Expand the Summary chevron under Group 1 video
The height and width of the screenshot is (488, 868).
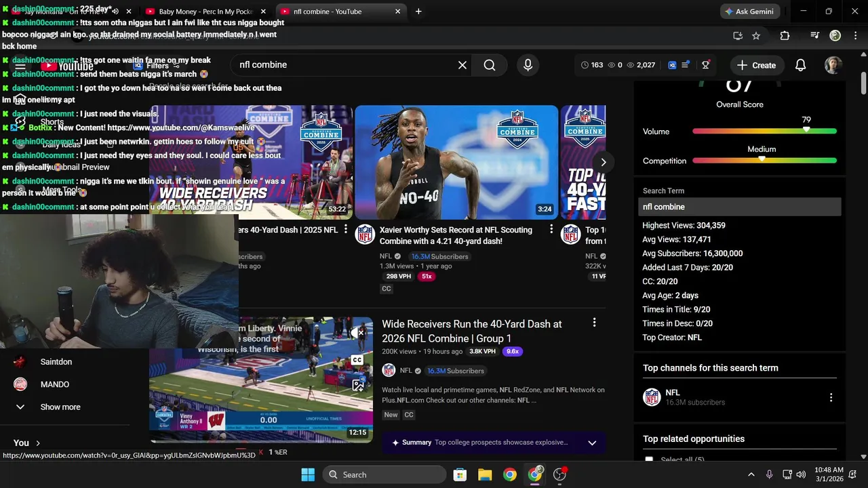592,443
